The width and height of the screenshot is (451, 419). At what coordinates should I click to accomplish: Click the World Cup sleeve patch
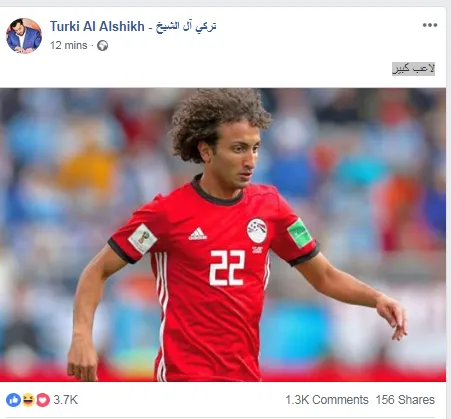142,239
